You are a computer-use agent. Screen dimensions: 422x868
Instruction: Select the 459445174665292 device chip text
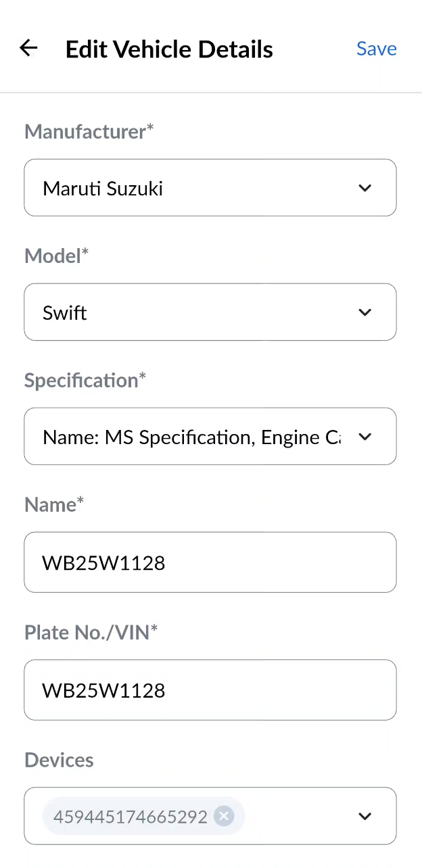click(131, 817)
